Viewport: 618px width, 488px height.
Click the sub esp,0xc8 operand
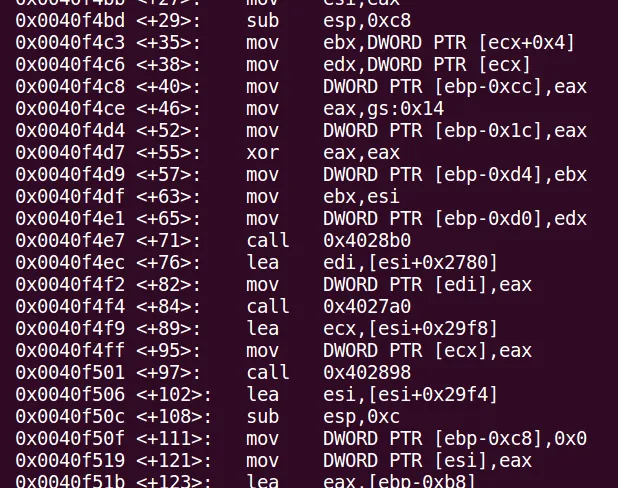(x=367, y=21)
